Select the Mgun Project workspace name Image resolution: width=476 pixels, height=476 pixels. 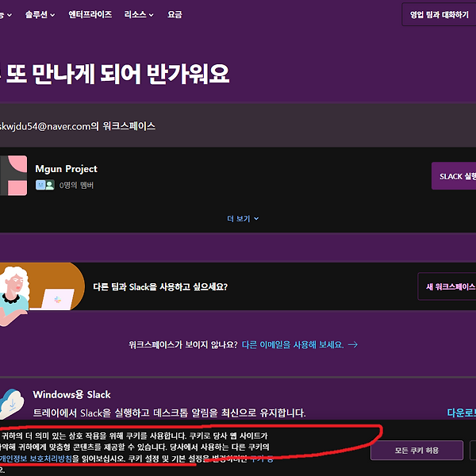66,169
